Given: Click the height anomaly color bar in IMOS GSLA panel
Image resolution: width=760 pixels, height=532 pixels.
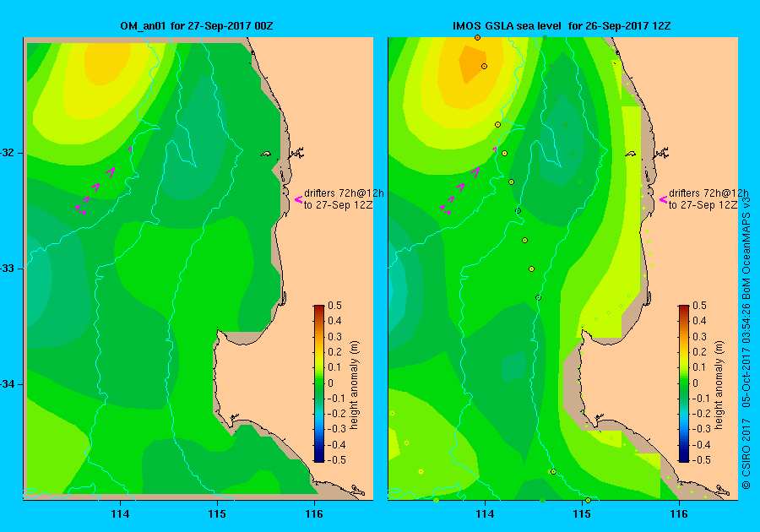Looking at the screenshot, I should click(683, 383).
